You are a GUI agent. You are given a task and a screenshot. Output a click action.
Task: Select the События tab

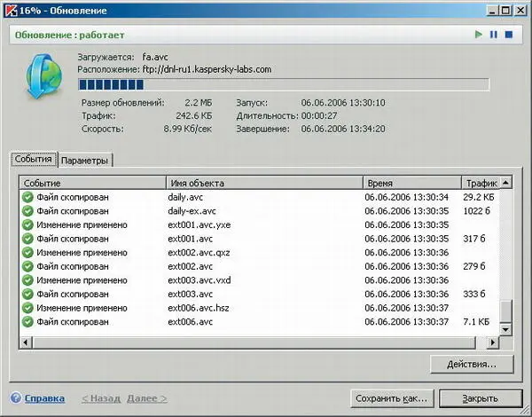tap(34, 160)
